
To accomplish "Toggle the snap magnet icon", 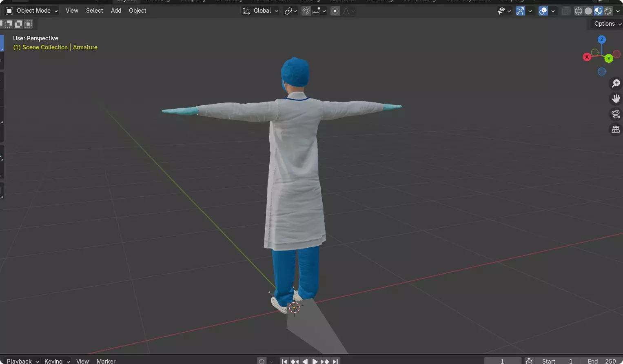I will coord(306,11).
